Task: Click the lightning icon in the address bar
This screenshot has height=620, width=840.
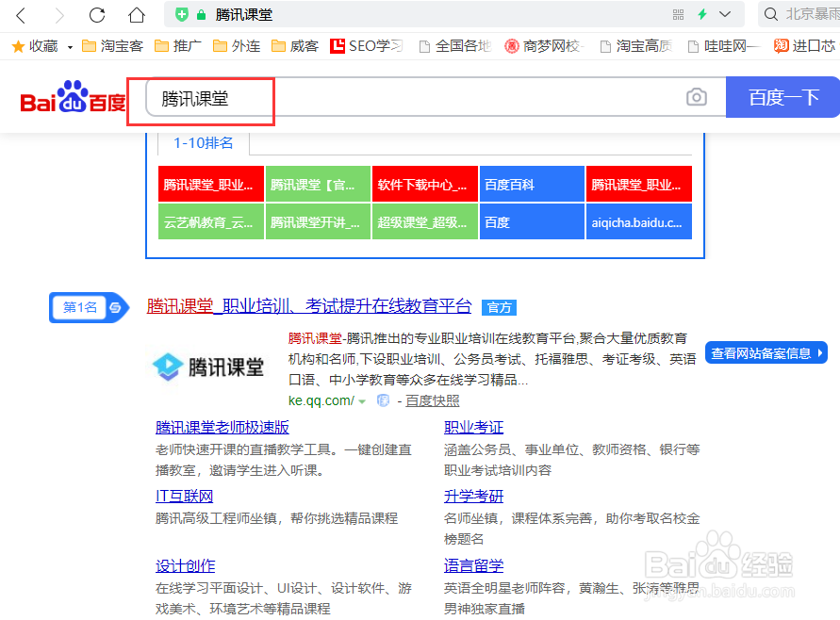Action: tap(702, 14)
